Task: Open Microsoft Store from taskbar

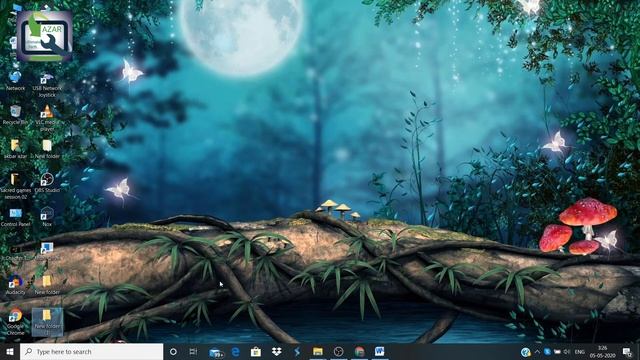Action: click(x=256, y=351)
